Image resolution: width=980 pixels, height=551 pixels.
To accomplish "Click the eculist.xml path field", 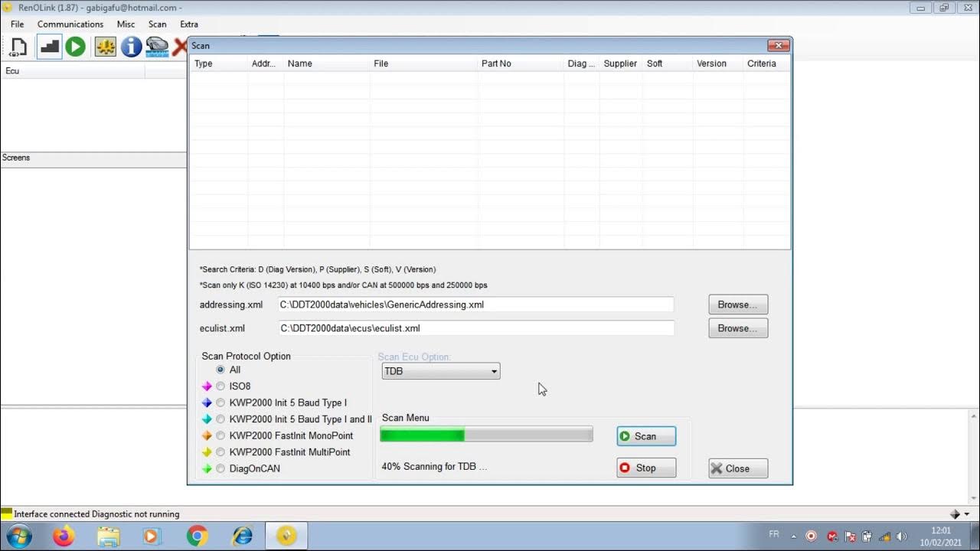I will tap(476, 328).
